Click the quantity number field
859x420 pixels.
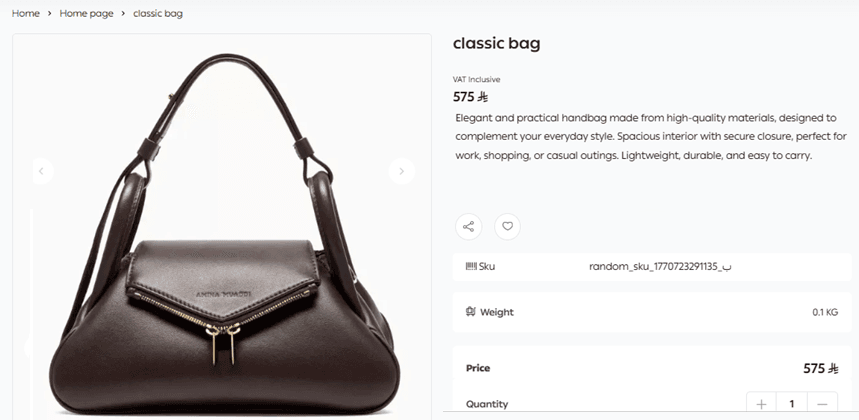point(792,404)
